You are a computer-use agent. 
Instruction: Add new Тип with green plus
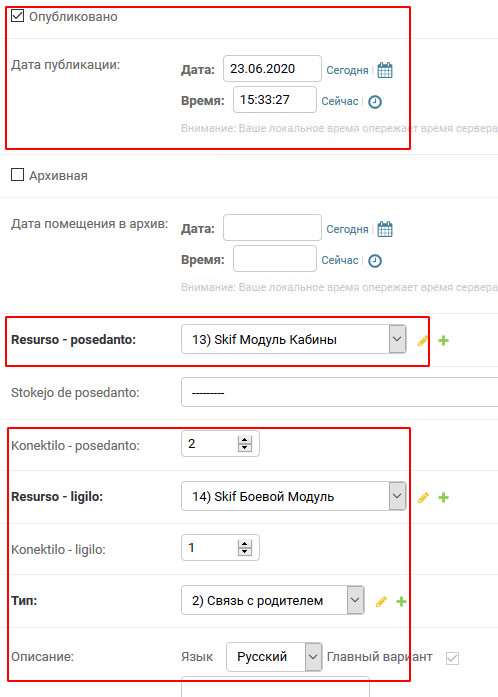[x=401, y=601]
